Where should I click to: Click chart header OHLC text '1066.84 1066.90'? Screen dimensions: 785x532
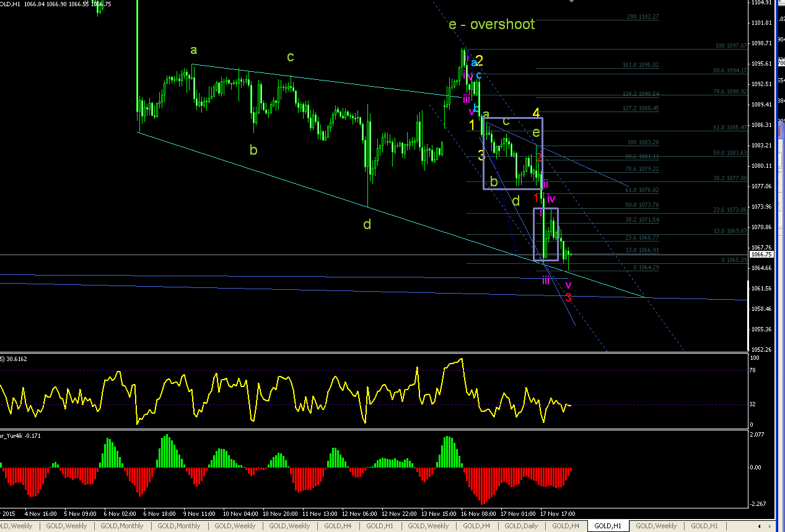tap(45, 4)
